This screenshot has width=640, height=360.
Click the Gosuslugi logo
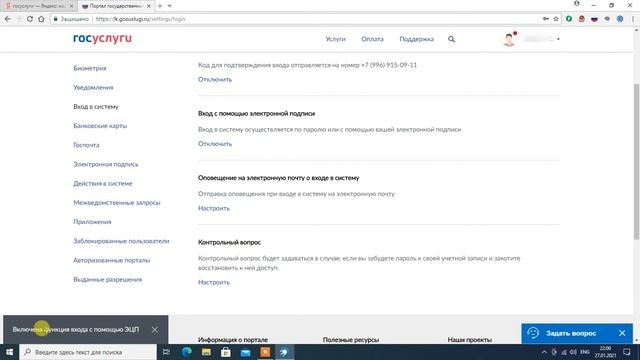[x=102, y=38]
